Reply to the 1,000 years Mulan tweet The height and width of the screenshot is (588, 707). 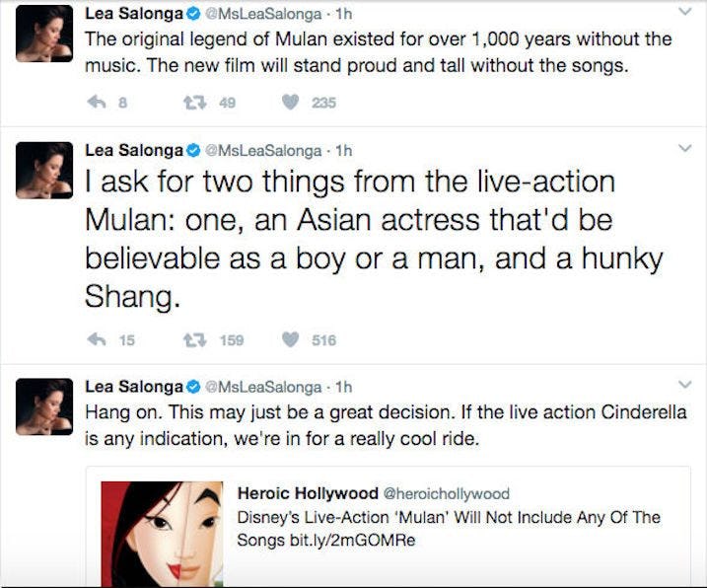(96, 102)
